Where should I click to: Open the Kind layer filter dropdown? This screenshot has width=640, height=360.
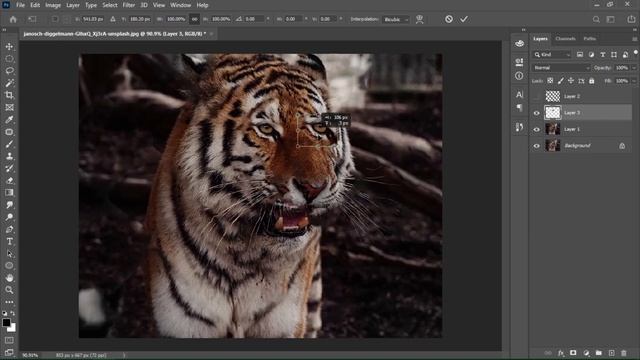pos(552,55)
